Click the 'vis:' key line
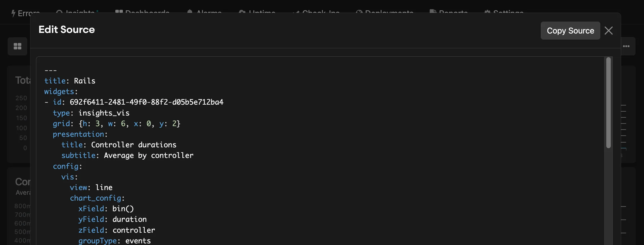The image size is (644, 245). (70, 177)
